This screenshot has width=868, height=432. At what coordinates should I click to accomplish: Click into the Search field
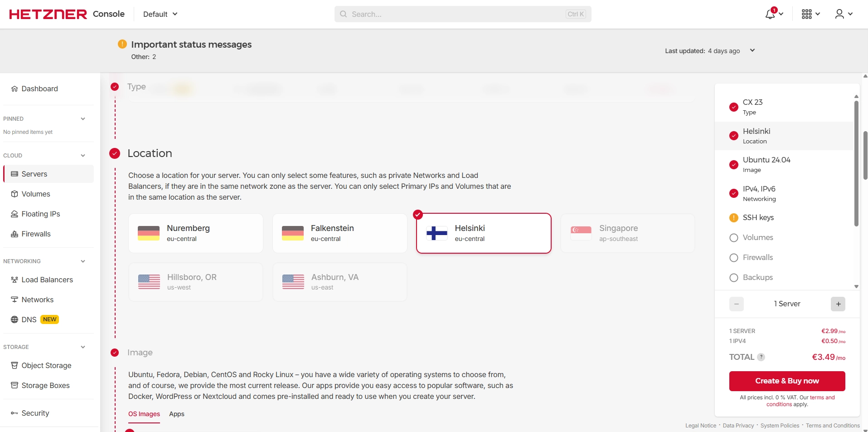pos(458,14)
